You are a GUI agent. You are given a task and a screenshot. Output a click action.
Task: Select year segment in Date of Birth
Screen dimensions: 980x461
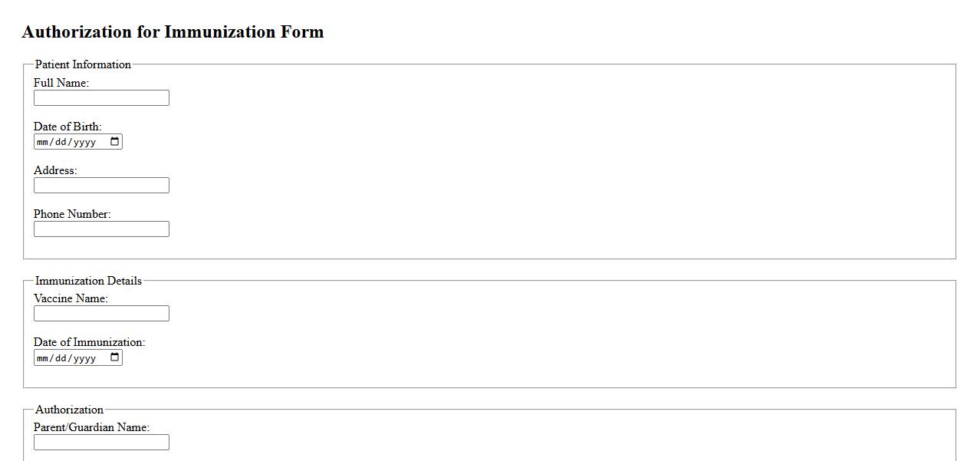[84, 142]
